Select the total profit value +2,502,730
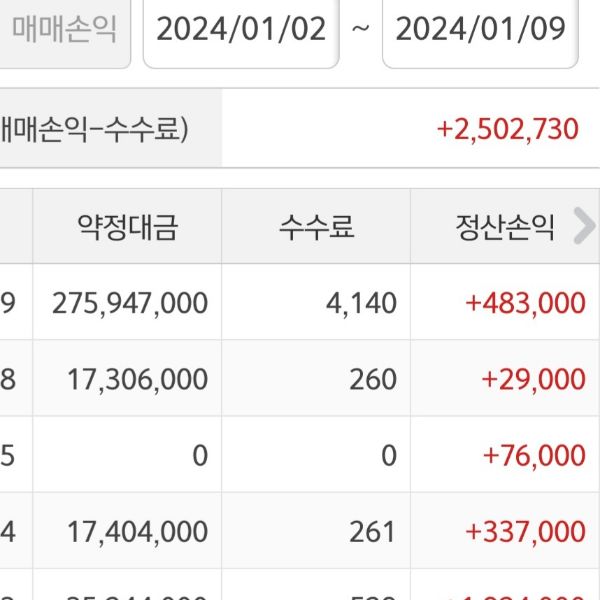This screenshot has width=600, height=600. [507, 129]
